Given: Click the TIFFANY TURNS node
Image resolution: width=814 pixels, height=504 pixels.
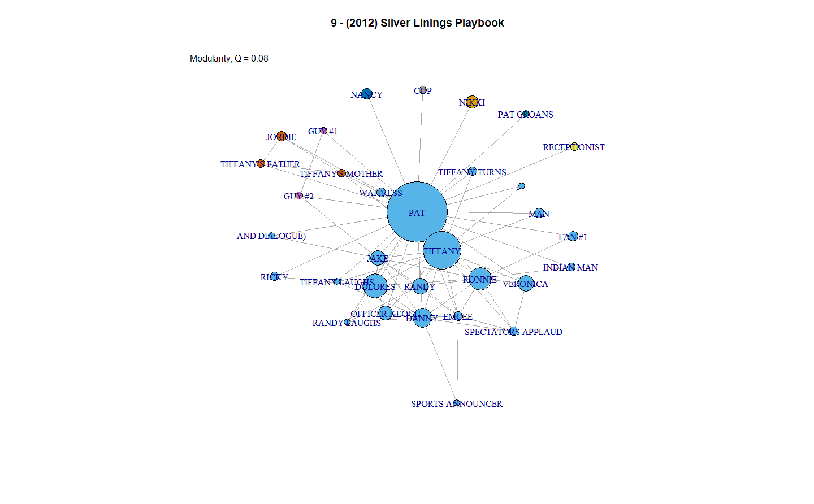Looking at the screenshot, I should pos(473,171).
